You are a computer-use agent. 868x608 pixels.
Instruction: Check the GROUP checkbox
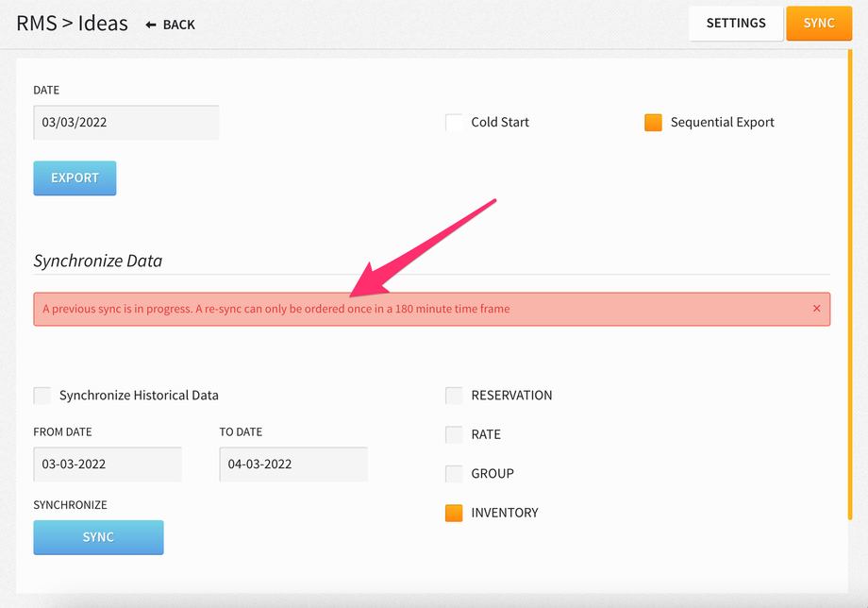(x=454, y=474)
